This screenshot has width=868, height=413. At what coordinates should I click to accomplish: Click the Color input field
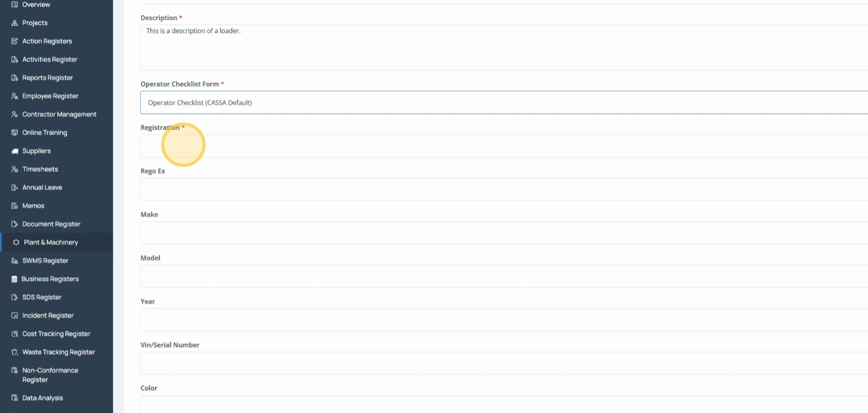pos(504,404)
